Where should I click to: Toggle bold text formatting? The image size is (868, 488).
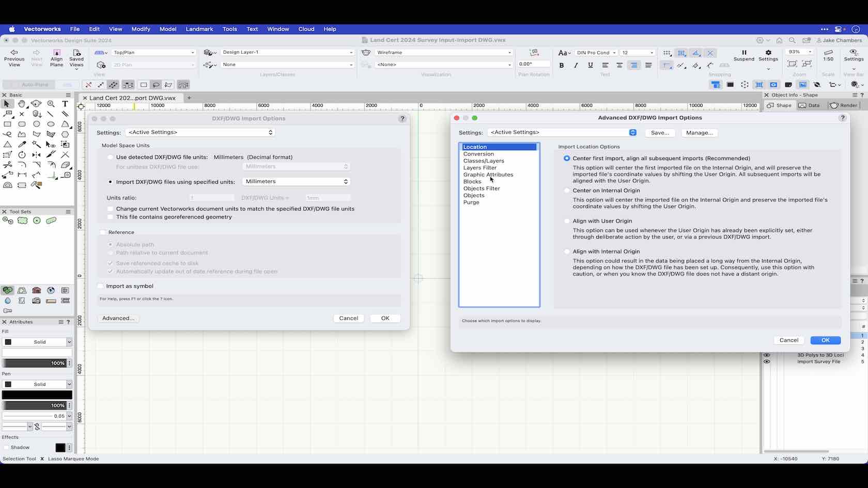tap(562, 66)
